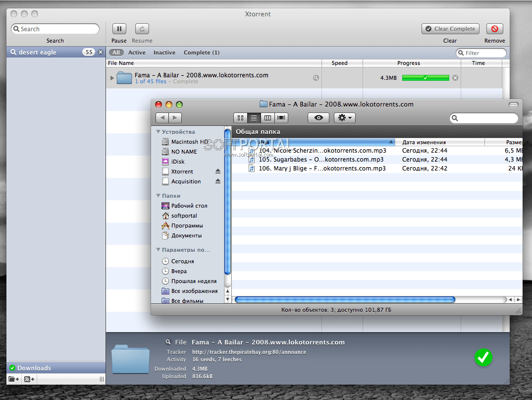Open the Finder gear action menu
The width and height of the screenshot is (532, 400).
[x=344, y=118]
